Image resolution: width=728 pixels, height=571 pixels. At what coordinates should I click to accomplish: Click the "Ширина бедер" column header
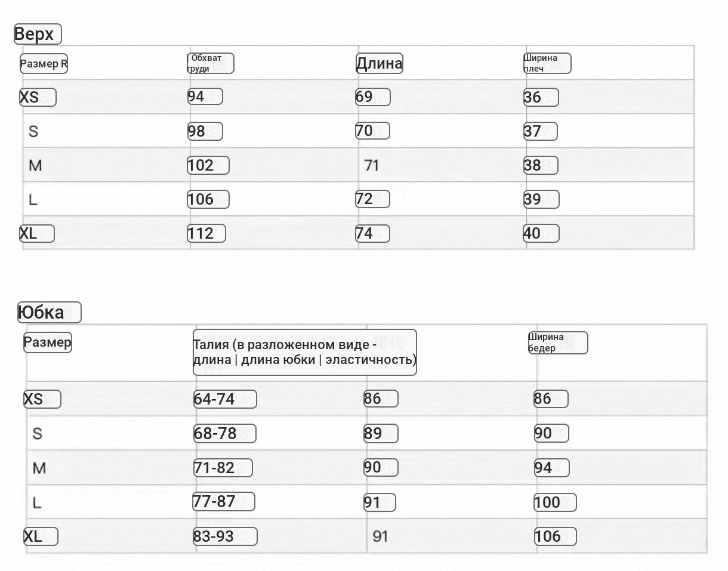[x=557, y=343]
